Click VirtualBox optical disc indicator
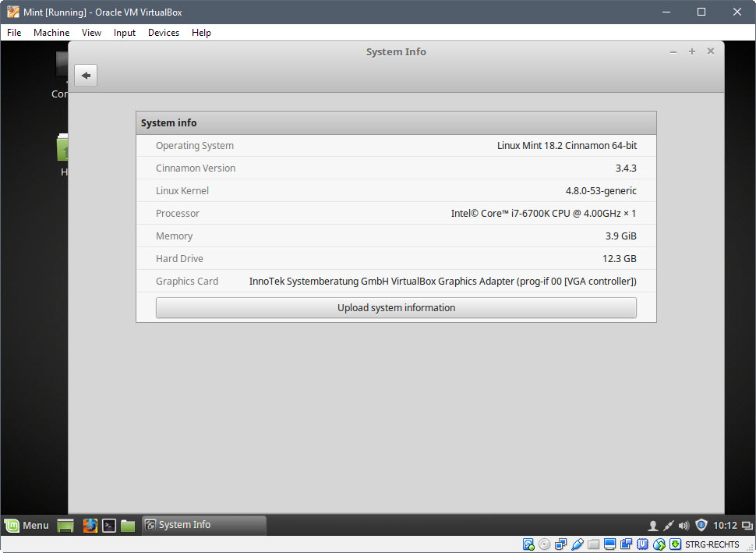This screenshot has height=553, width=756. click(544, 544)
